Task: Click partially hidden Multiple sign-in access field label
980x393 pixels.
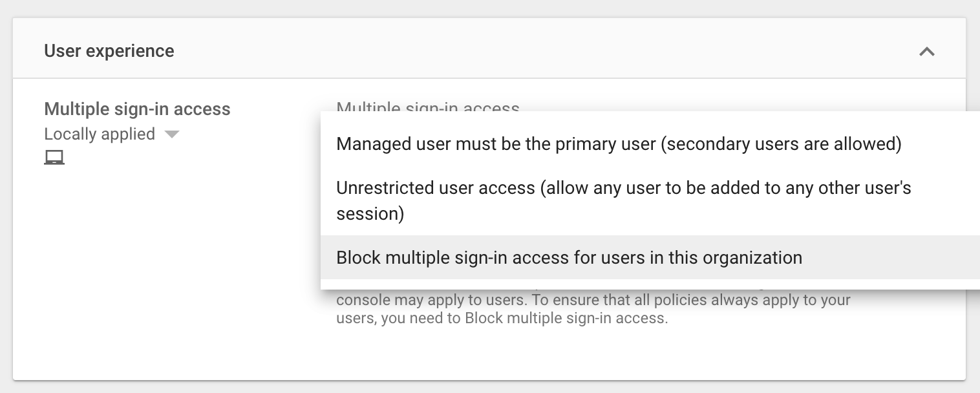Action: click(428, 107)
